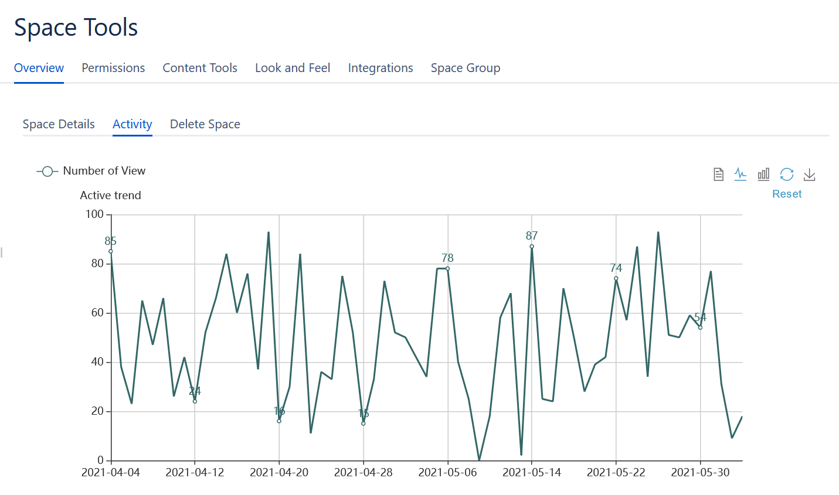This screenshot has width=839, height=495.
Task: Click the data point labeled 87
Action: click(x=532, y=246)
